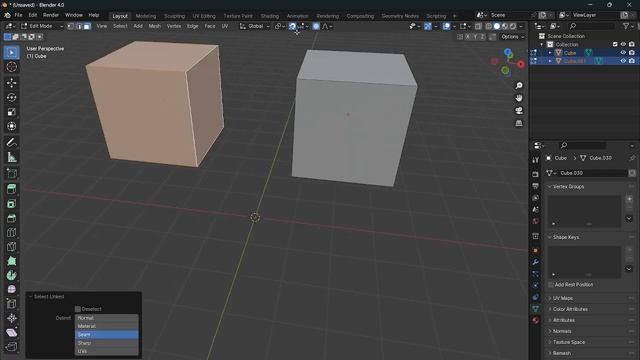
Task: Select the Add Cube tool
Action: coord(11,173)
